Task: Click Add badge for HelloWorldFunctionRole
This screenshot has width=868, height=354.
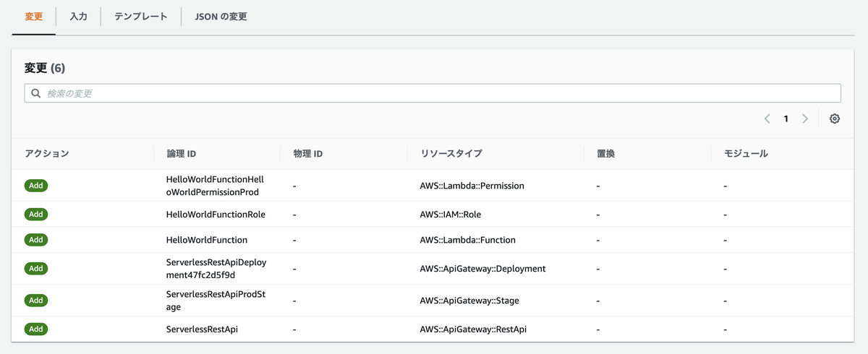Action: click(36, 215)
